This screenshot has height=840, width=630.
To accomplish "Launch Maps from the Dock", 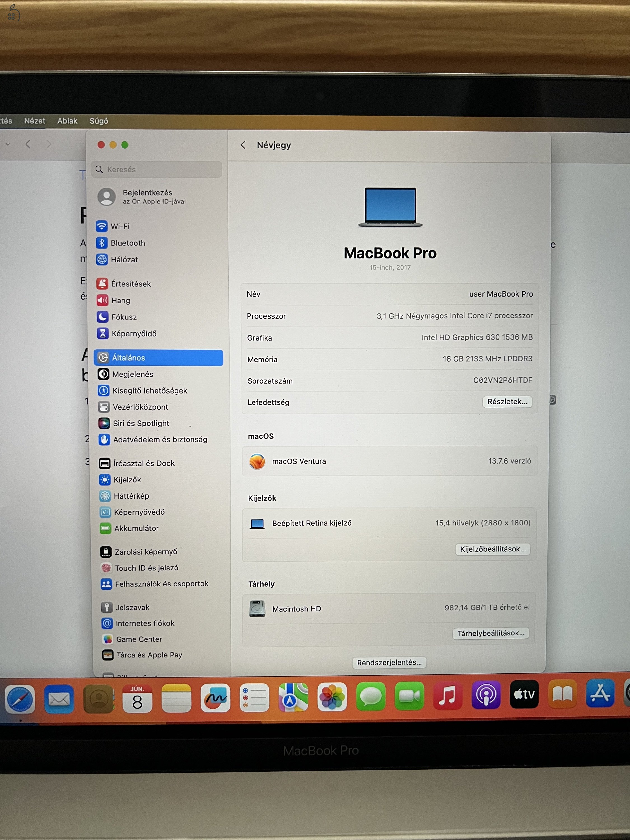I will click(293, 697).
